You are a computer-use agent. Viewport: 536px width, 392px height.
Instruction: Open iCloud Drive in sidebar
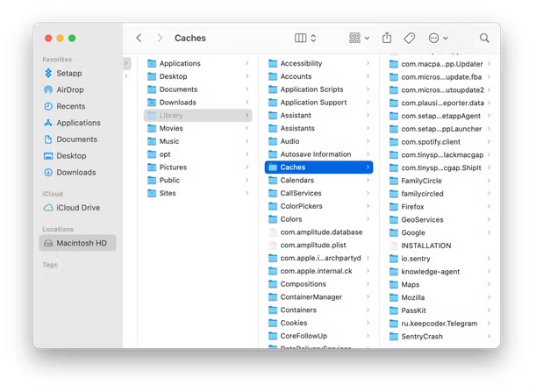click(77, 208)
